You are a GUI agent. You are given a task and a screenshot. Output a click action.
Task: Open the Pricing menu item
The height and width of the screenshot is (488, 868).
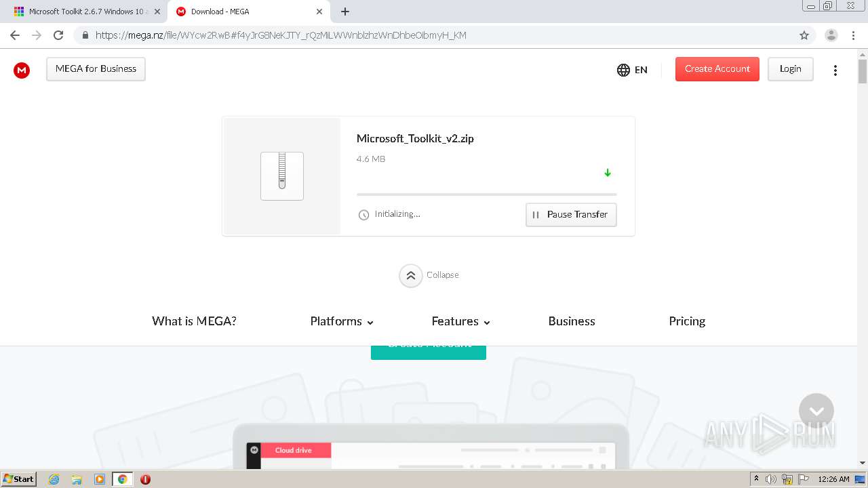687,321
